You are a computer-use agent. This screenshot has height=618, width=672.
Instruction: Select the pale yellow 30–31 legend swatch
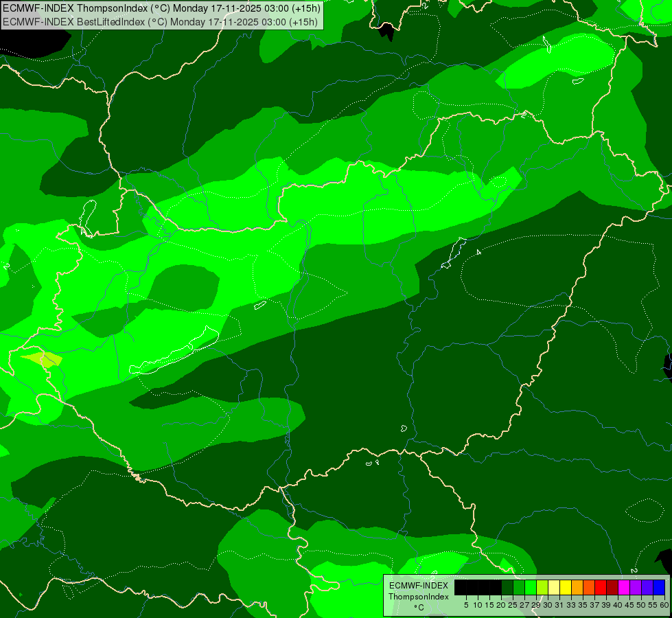[554, 587]
